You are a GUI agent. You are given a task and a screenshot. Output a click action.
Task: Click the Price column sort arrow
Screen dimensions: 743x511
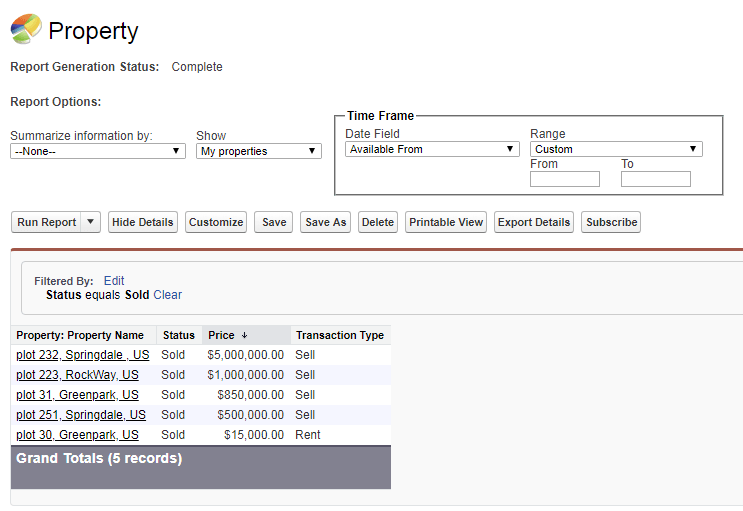(x=245, y=335)
